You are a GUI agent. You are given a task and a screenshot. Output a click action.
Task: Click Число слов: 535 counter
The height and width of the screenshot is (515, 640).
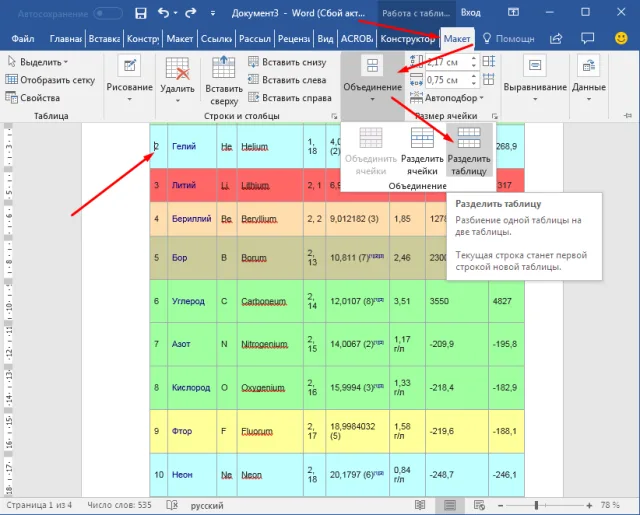tap(119, 505)
